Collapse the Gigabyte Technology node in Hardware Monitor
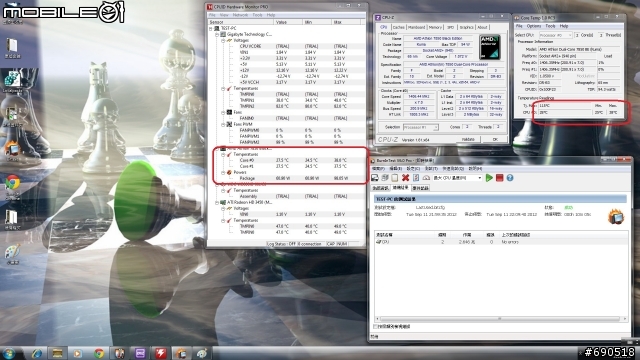 click(x=217, y=35)
